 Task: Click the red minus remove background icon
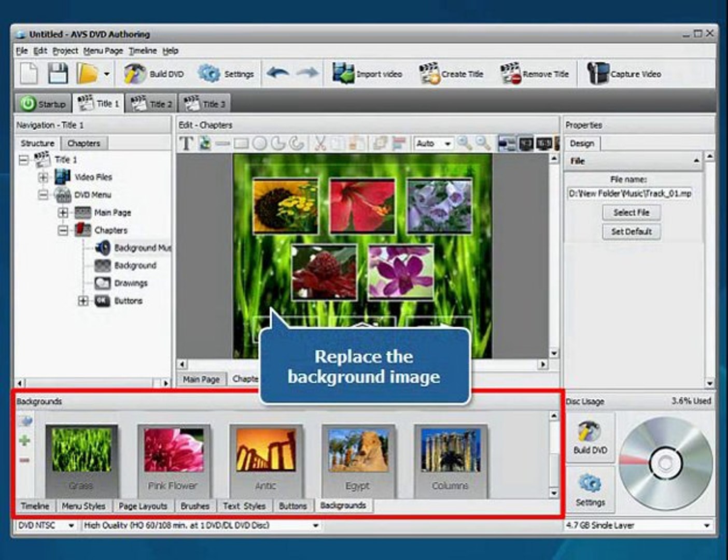tap(24, 460)
